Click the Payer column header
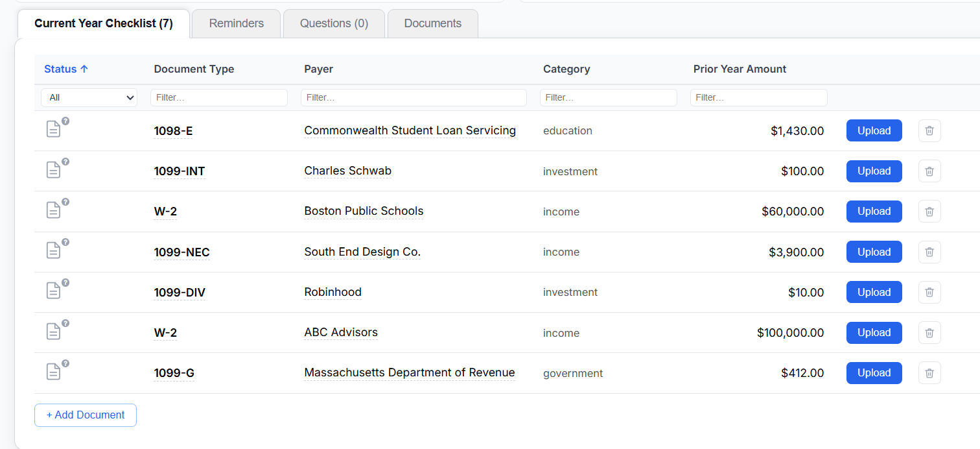 pos(318,69)
